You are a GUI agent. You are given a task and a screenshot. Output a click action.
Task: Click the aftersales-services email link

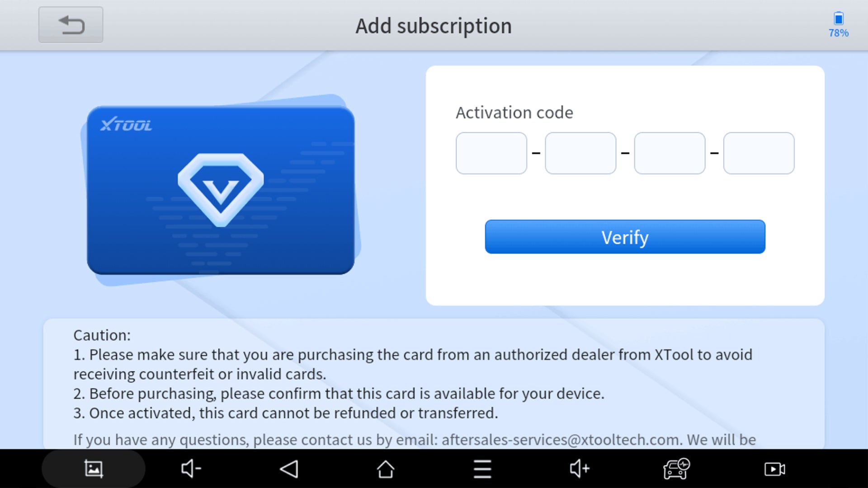(x=561, y=439)
